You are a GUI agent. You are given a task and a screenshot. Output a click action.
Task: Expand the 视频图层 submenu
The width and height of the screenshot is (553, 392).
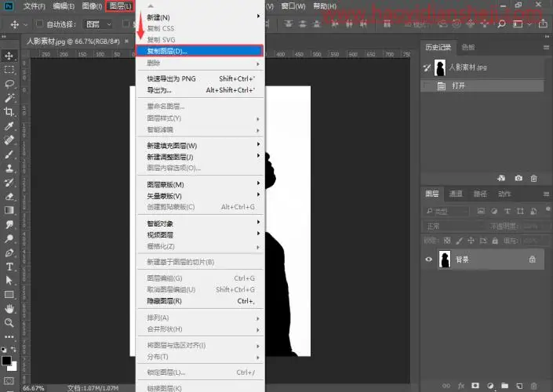coord(200,234)
